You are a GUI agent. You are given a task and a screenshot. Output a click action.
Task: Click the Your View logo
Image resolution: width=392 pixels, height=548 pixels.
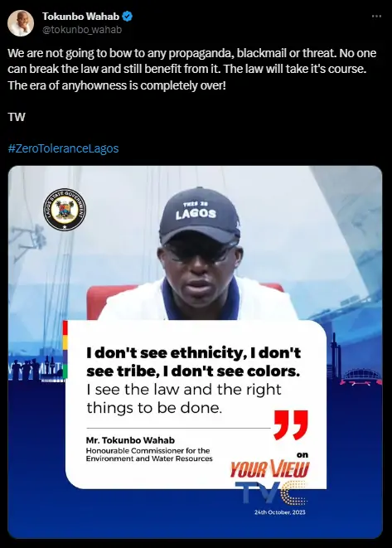pos(269,469)
